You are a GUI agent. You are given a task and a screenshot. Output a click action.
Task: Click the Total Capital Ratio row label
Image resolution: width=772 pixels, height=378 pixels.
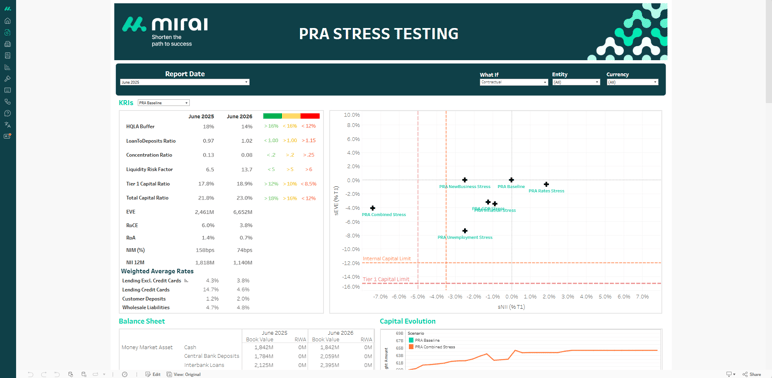pyautogui.click(x=147, y=198)
